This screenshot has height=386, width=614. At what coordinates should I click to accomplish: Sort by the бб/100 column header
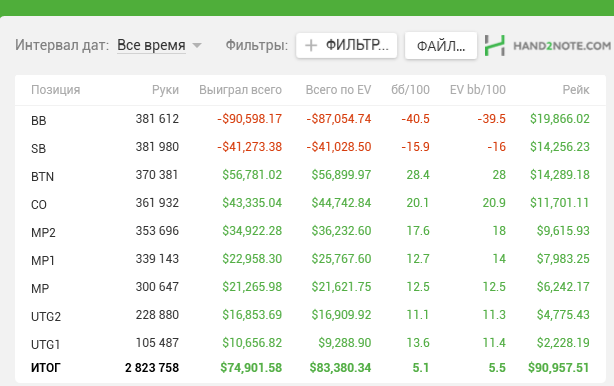pos(410,90)
